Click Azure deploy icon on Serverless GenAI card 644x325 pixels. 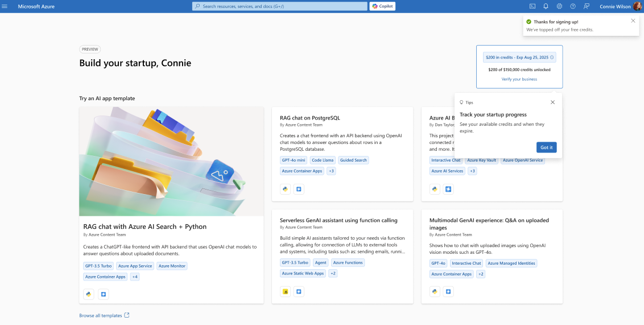point(299,292)
